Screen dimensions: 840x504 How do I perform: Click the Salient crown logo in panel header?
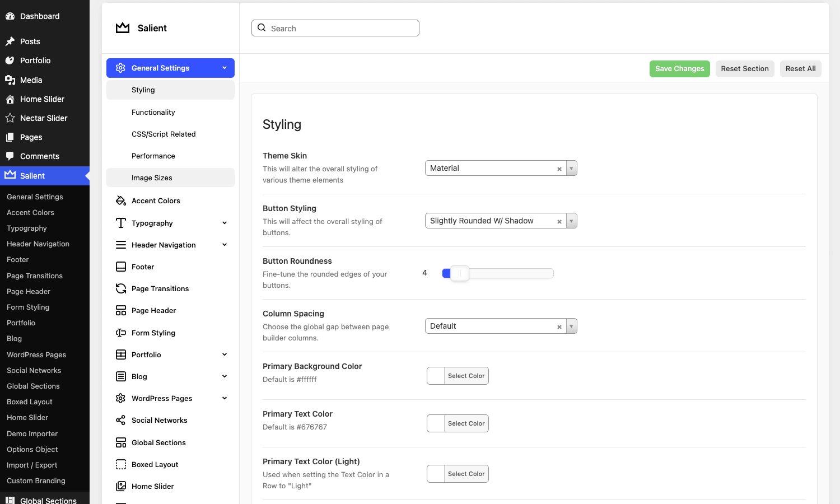pos(123,28)
